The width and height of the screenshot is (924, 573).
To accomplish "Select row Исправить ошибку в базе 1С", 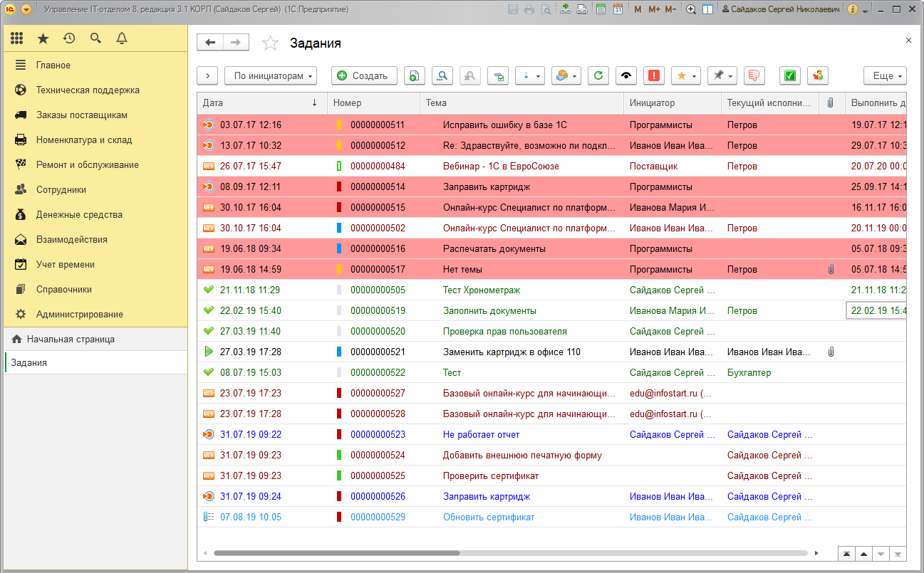I will pyautogui.click(x=551, y=125).
